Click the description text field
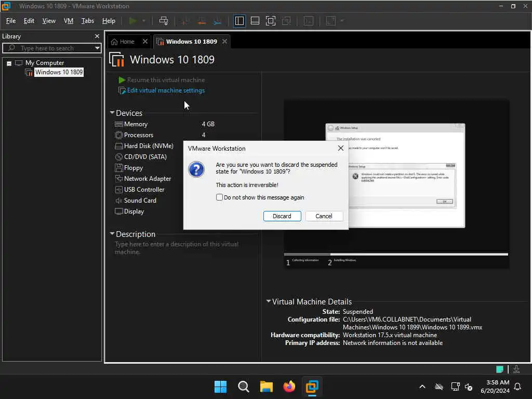This screenshot has height=399, width=532. (x=177, y=248)
